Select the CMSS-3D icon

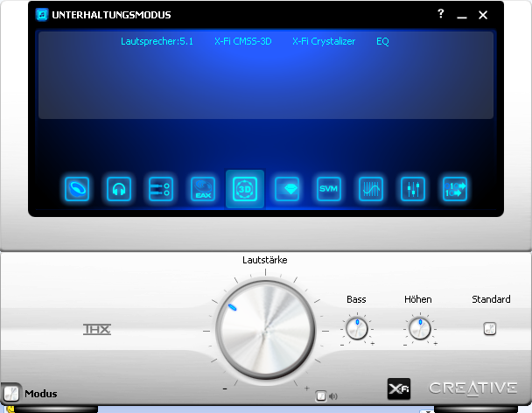click(245, 189)
